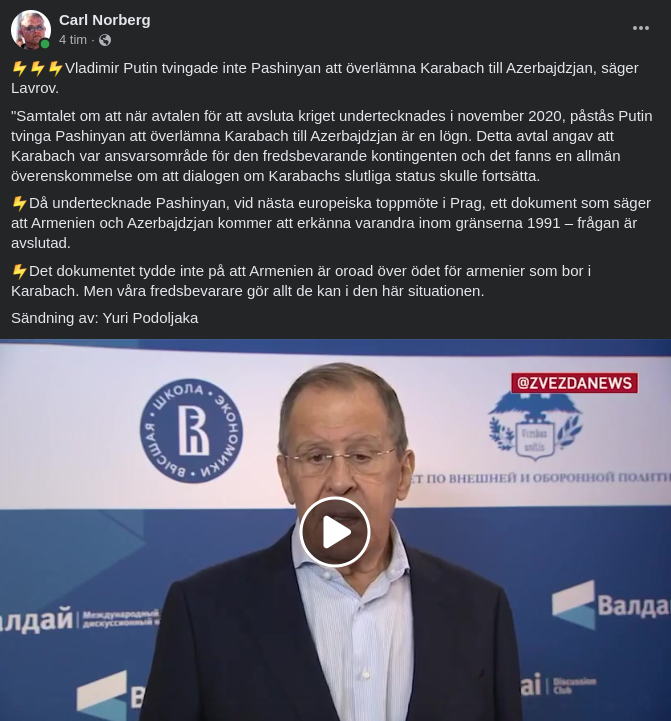Image resolution: width=671 pixels, height=721 pixels.
Task: Click the @ZVEZDANEWS red watermark label
Action: coord(574,383)
